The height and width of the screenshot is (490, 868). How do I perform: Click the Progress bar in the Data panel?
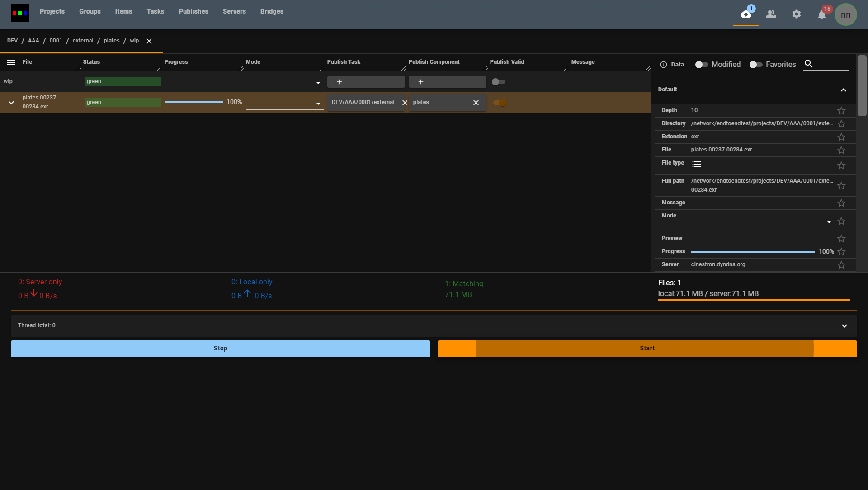point(753,252)
